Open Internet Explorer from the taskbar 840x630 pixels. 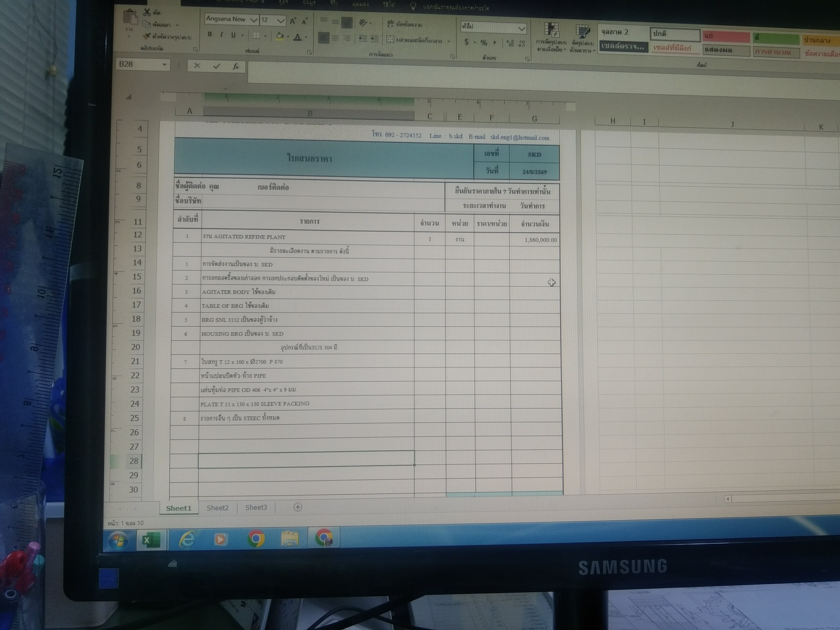pyautogui.click(x=187, y=539)
